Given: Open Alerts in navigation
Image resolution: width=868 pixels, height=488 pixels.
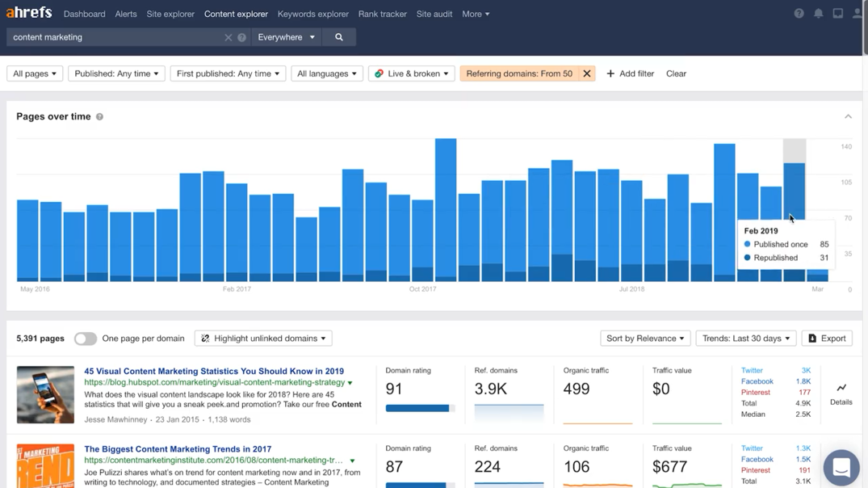Looking at the screenshot, I should point(126,14).
